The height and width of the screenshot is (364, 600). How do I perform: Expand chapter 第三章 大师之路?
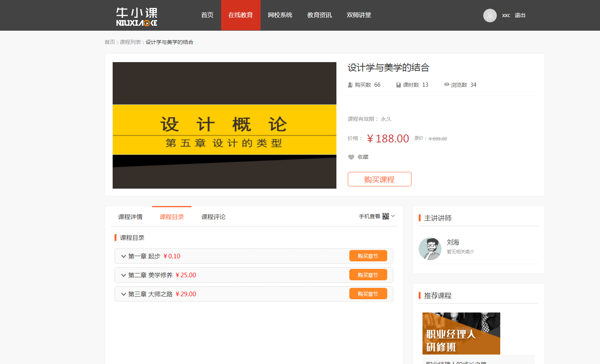point(123,294)
